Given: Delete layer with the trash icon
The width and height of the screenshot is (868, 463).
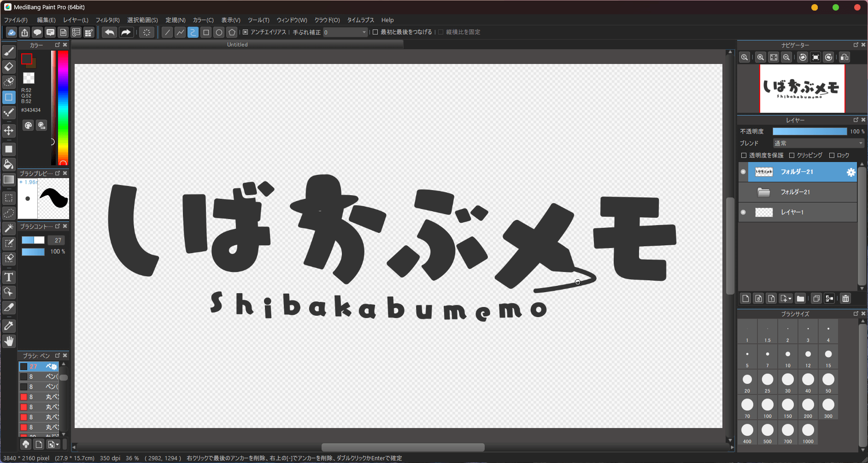Looking at the screenshot, I should [845, 299].
